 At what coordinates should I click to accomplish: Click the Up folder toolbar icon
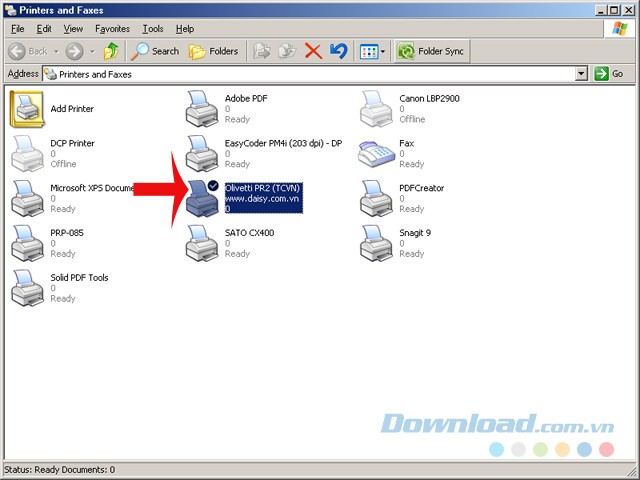(111, 51)
